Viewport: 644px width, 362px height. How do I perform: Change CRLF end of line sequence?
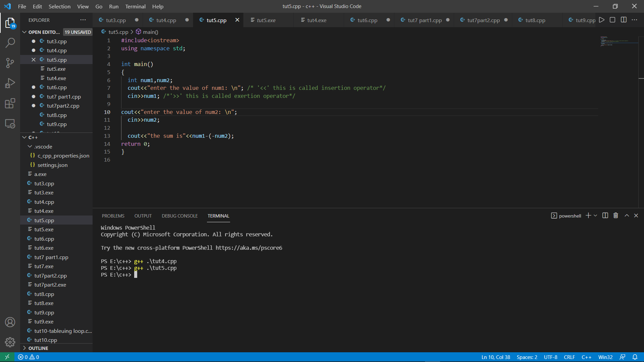(569, 357)
